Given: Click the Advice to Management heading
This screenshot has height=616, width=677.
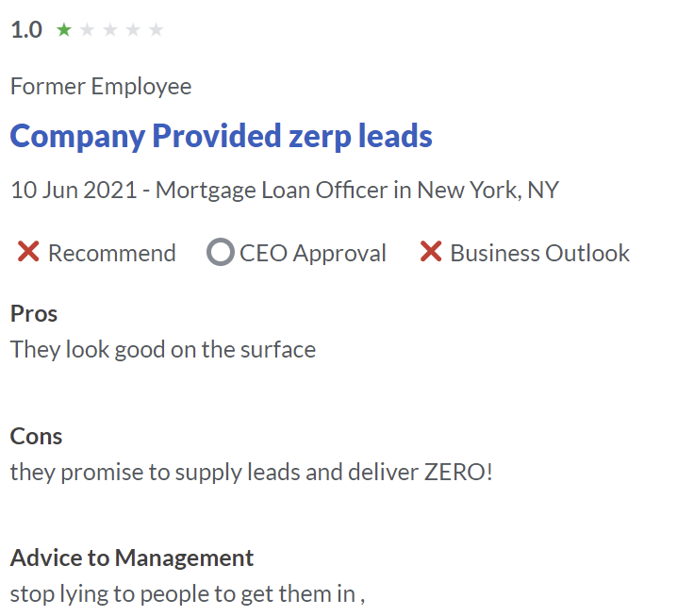Looking at the screenshot, I should pos(132,558).
